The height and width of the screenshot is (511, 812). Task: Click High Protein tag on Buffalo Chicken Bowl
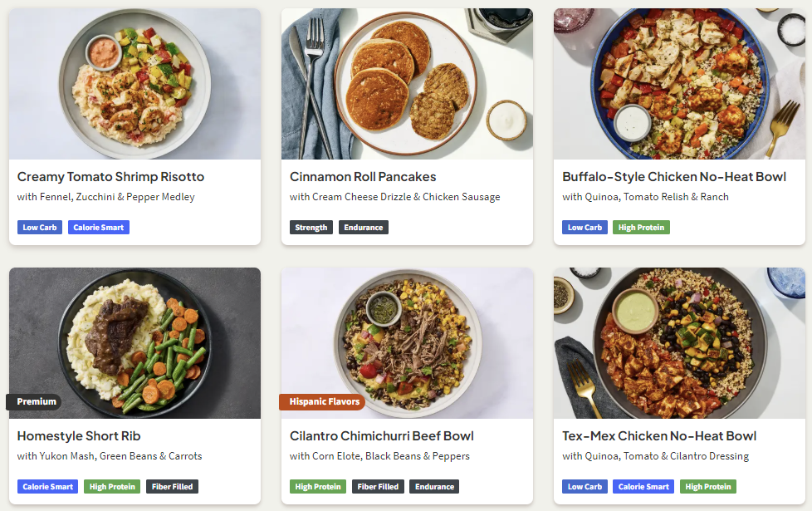coord(641,228)
